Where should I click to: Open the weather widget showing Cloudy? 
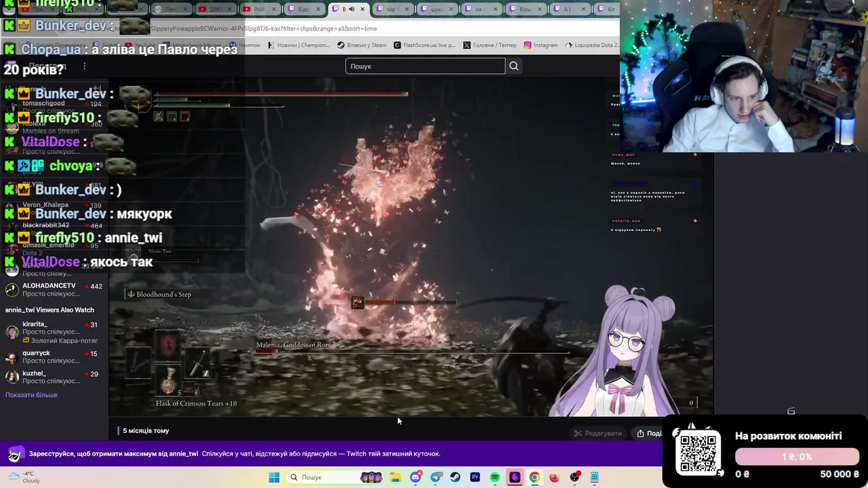click(24, 477)
